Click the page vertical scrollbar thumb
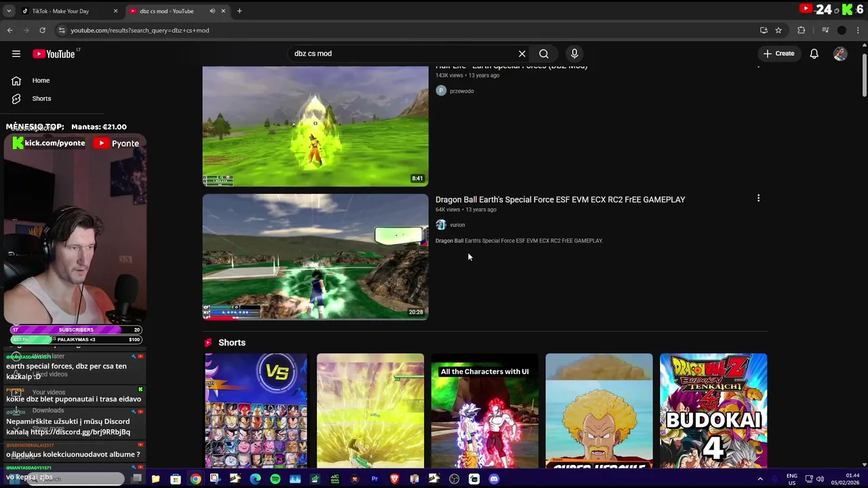Viewport: 868px width, 488px height. 864,76
